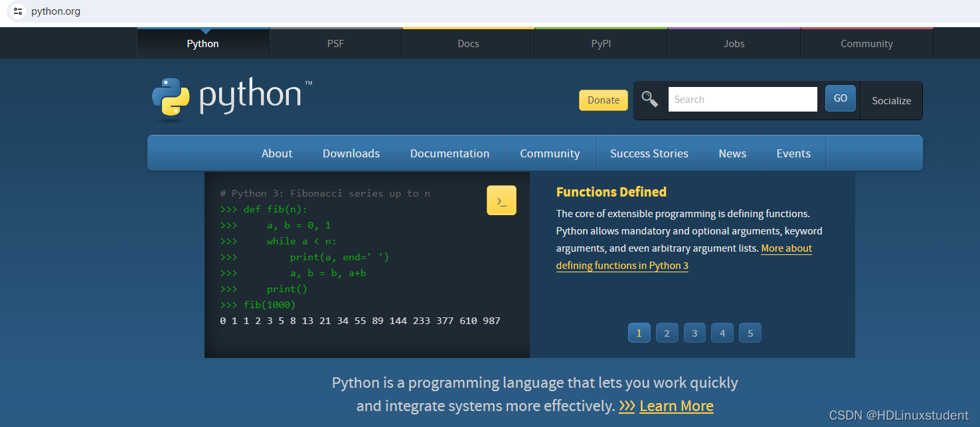Click the GO search button
Image resolution: width=980 pixels, height=427 pixels.
click(x=841, y=98)
